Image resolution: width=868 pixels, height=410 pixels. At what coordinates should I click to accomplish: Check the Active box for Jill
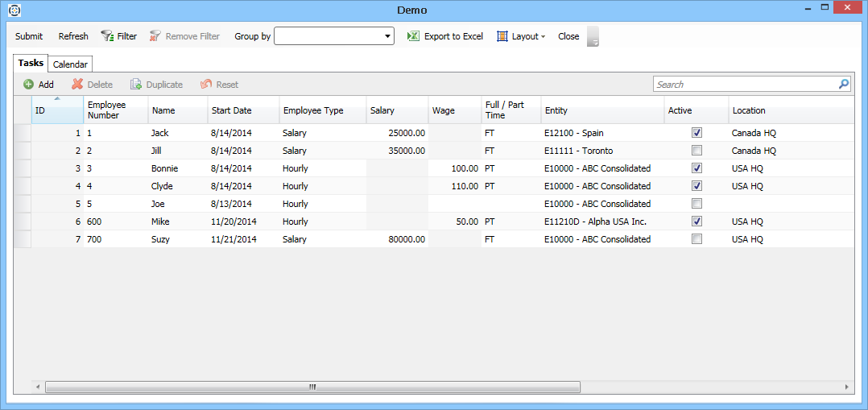[x=696, y=151]
